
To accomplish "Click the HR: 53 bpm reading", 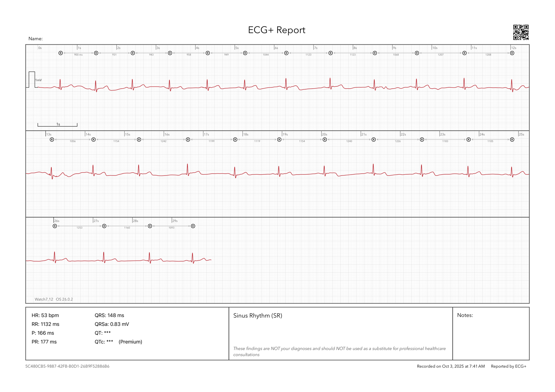I will click(45, 315).
